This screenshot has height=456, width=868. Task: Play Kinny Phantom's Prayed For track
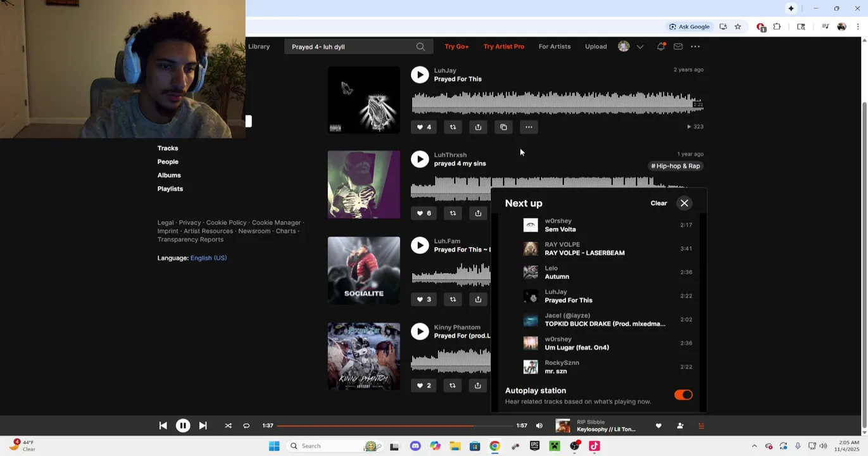click(420, 331)
